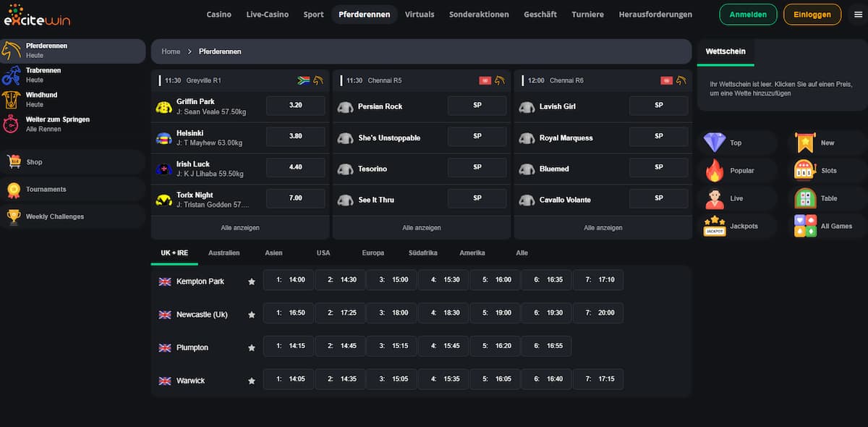Select Griffin Park odds 3.20
The image size is (868, 427).
click(295, 106)
